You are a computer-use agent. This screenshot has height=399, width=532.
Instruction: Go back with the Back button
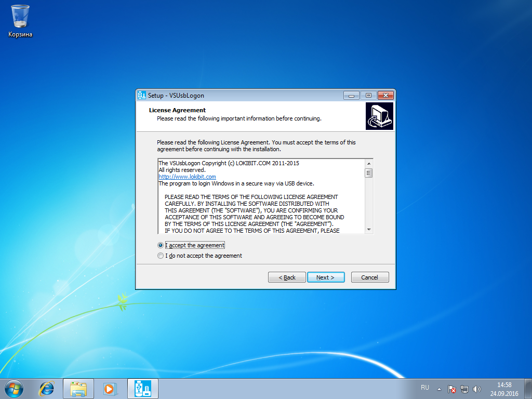[287, 277]
